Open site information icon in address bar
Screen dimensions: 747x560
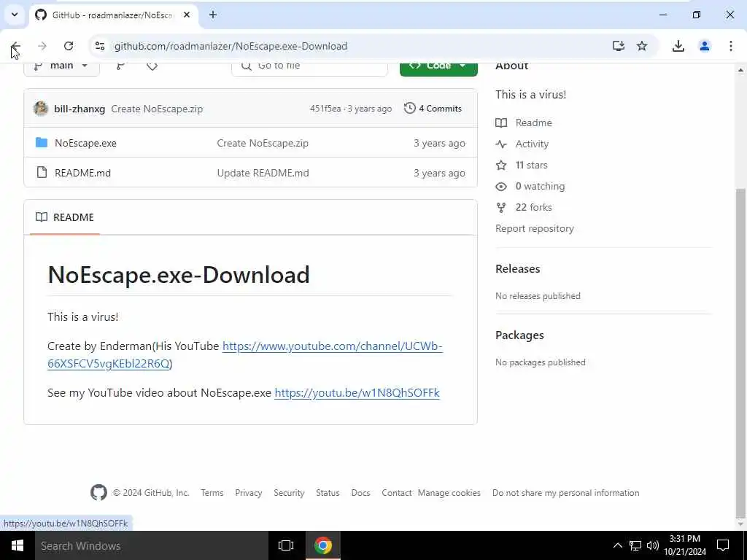(x=99, y=46)
